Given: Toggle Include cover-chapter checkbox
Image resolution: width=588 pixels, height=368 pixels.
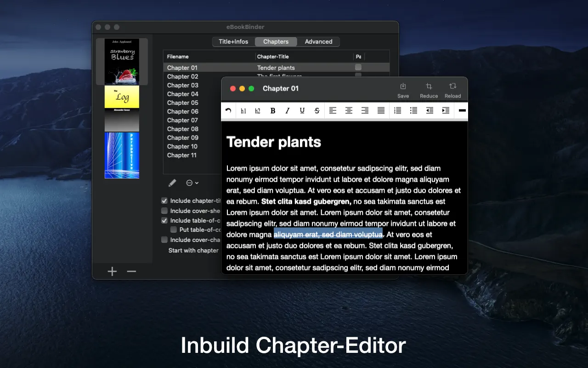Looking at the screenshot, I should pyautogui.click(x=164, y=240).
